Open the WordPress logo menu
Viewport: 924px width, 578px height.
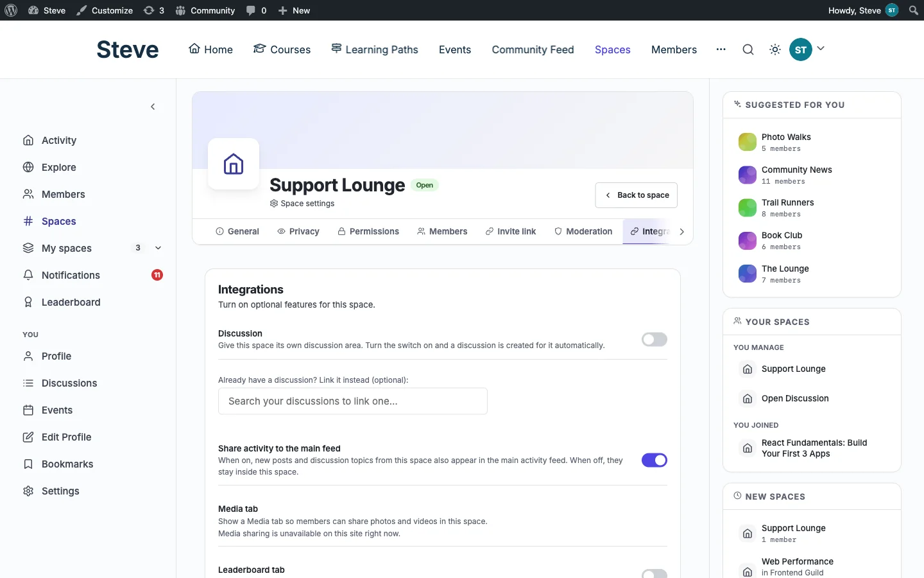(x=11, y=10)
